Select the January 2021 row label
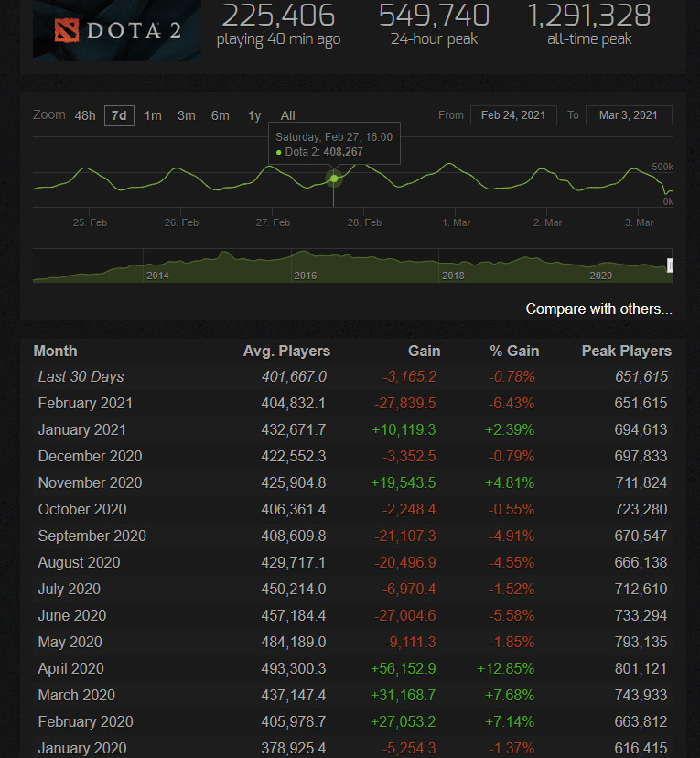Screen dimensions: 700x758 pos(82,429)
